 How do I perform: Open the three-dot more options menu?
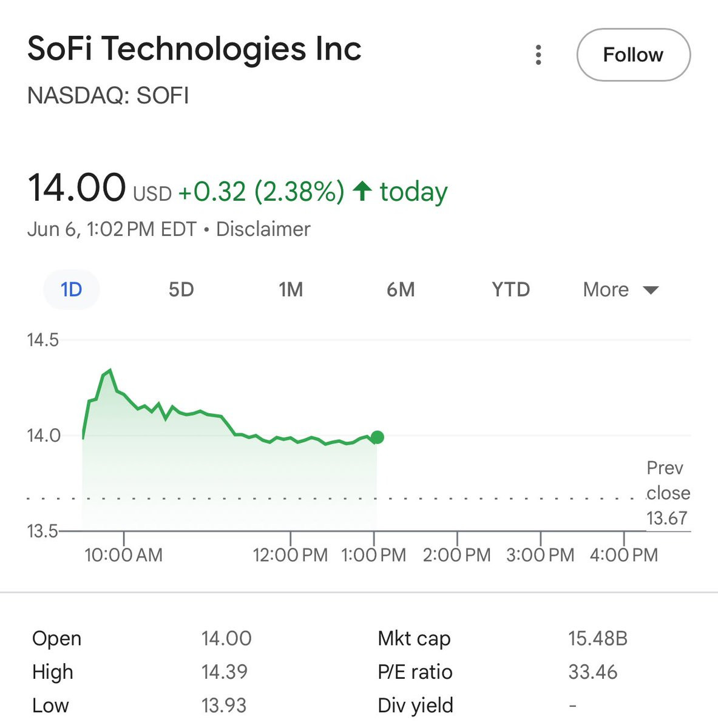tap(538, 55)
